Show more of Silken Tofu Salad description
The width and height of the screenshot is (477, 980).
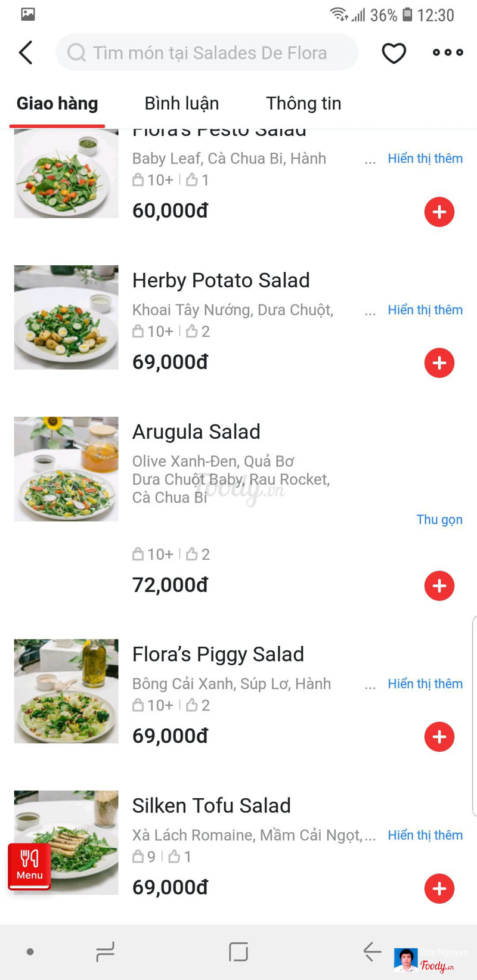(x=425, y=835)
